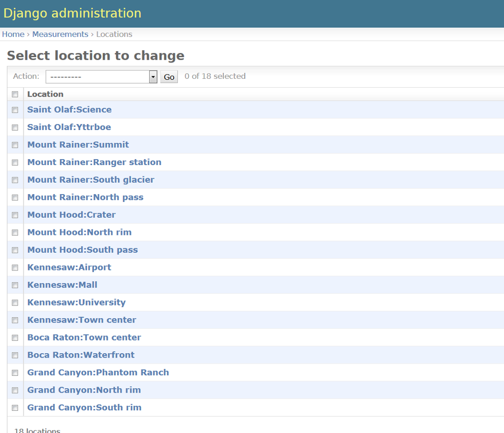Image resolution: width=504 pixels, height=433 pixels.
Task: Check the Mount Rainer:South glacier checkbox
Action: 15,180
